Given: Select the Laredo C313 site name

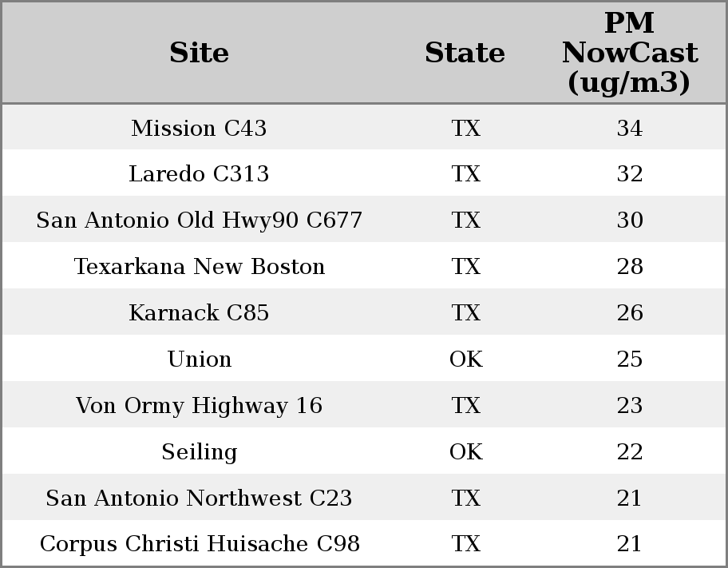Looking at the screenshot, I should 199,174.
